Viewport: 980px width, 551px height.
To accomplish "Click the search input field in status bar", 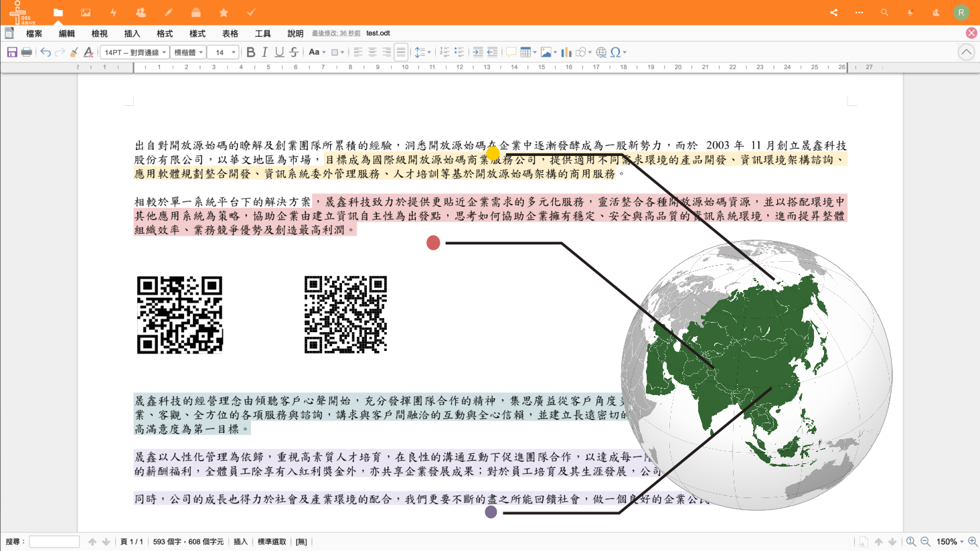I will (x=54, y=542).
